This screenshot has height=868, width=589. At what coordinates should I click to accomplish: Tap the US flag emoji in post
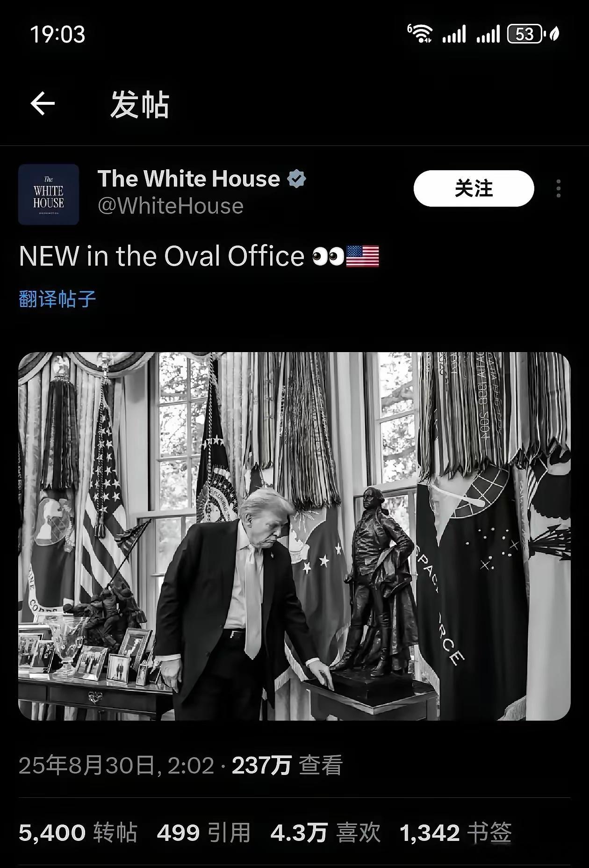[x=363, y=256]
